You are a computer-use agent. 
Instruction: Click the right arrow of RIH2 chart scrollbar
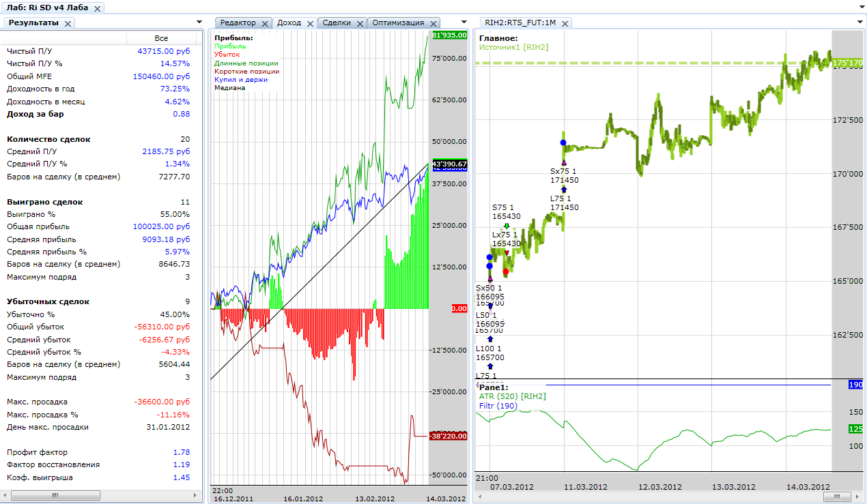[859, 498]
